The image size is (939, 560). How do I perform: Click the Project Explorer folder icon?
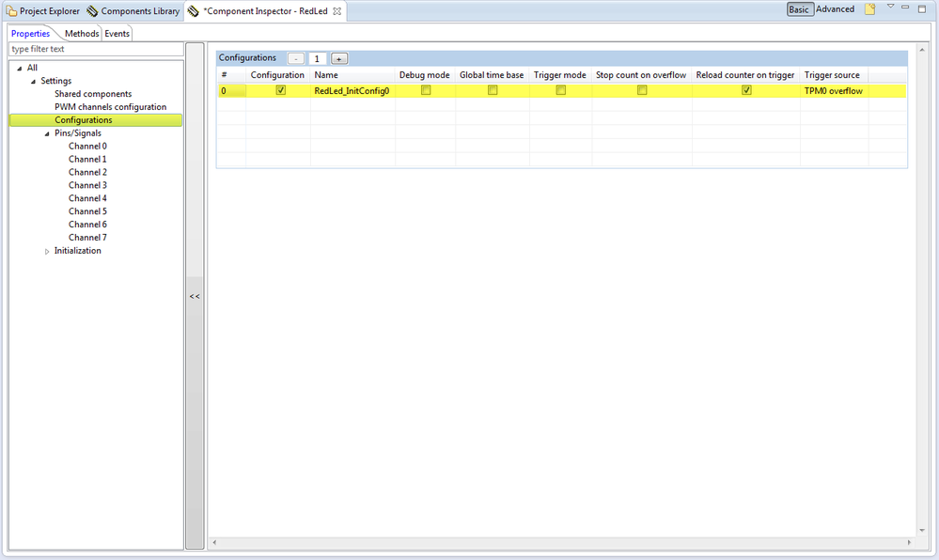[11, 11]
